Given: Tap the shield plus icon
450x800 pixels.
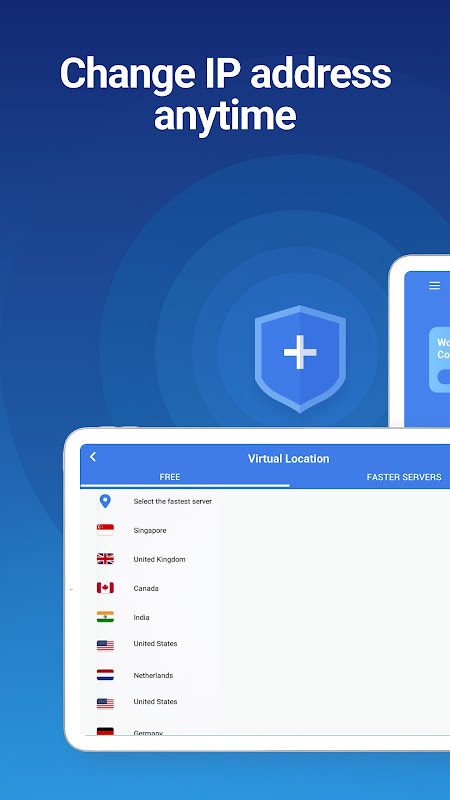Looking at the screenshot, I should click(300, 359).
